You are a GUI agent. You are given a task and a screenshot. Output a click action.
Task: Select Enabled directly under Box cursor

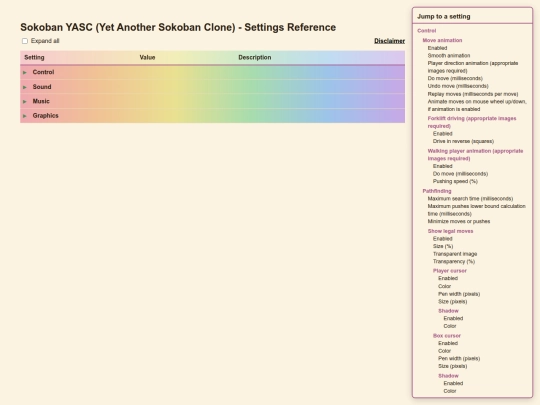[448, 343]
